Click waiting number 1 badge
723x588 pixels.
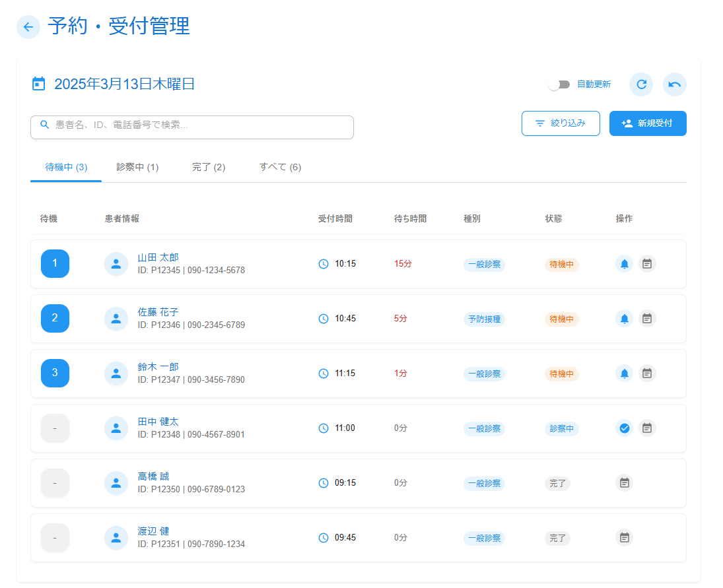coord(55,263)
